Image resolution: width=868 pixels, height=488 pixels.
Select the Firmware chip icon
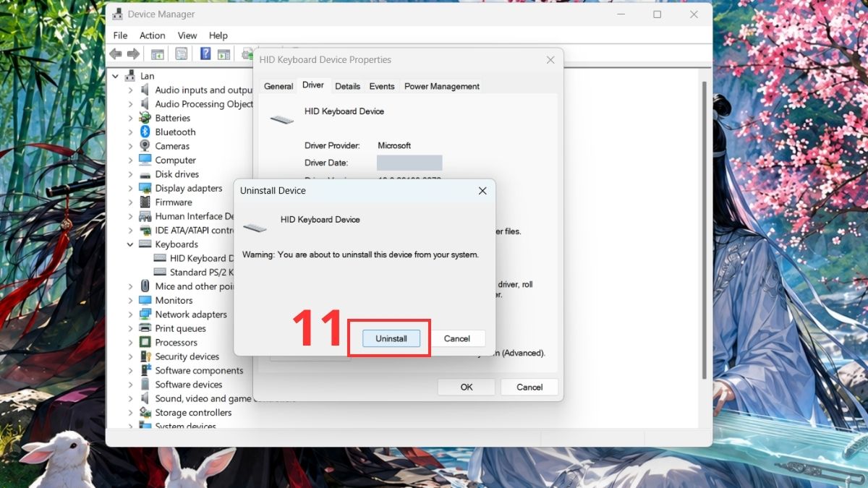(x=145, y=202)
